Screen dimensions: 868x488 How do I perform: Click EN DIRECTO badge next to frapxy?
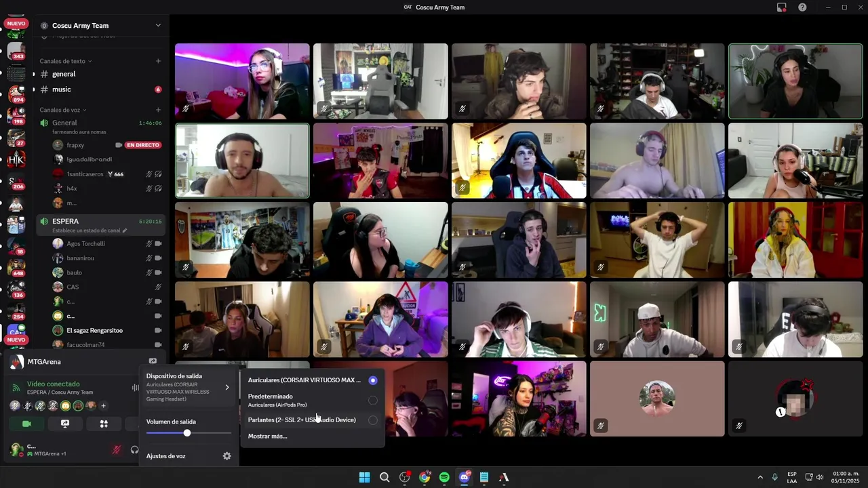tap(143, 145)
